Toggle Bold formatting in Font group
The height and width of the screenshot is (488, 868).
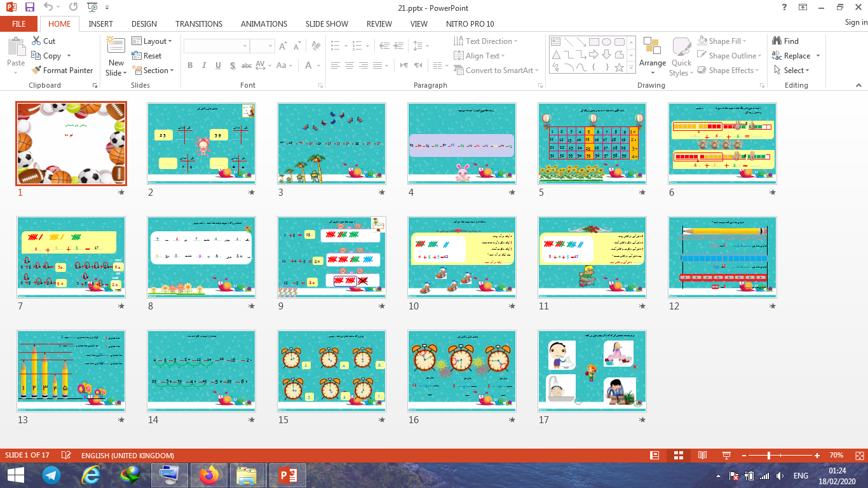click(190, 65)
